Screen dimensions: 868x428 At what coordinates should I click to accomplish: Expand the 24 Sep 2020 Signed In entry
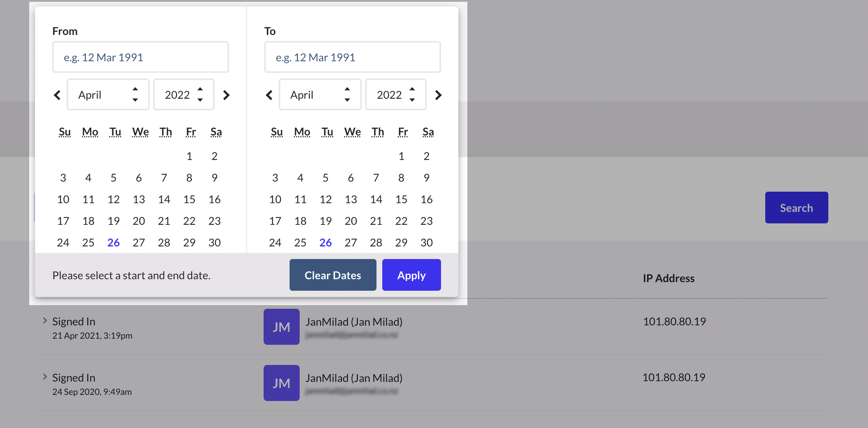tap(45, 376)
